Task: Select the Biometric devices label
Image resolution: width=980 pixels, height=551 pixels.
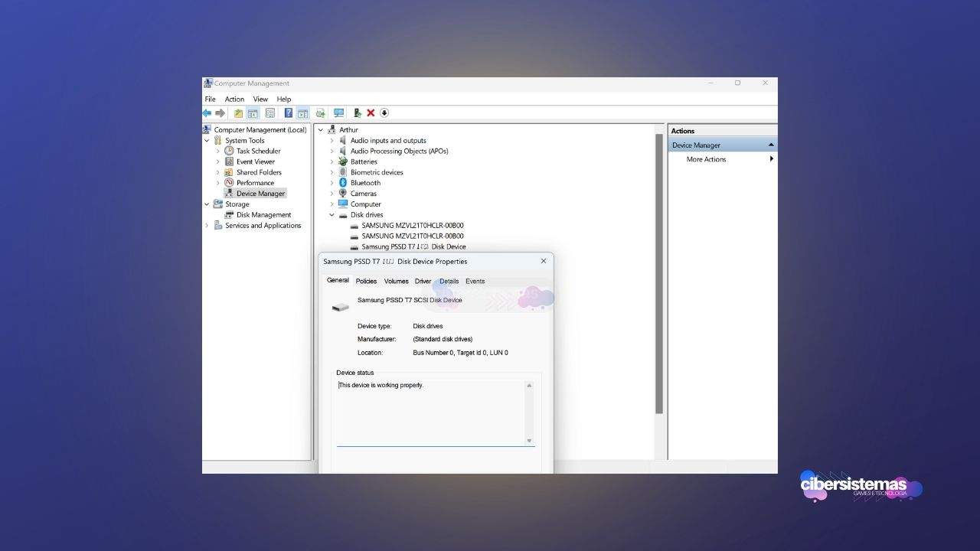Action: coord(377,172)
